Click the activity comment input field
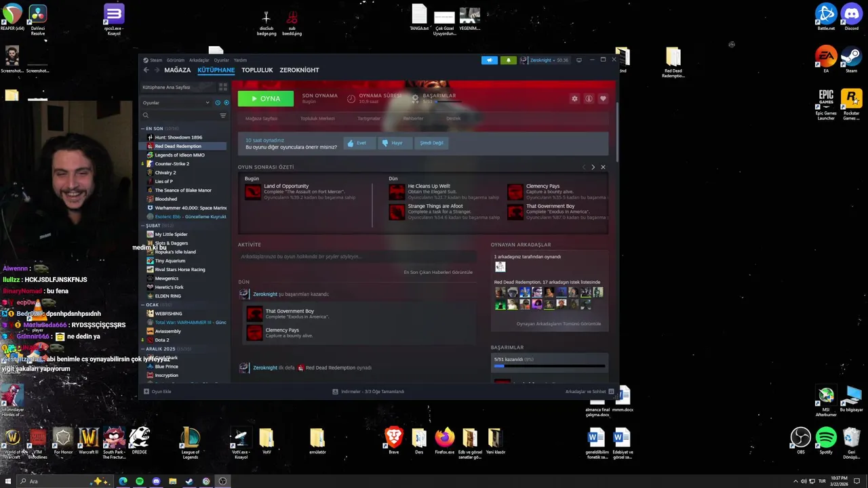 tap(357, 257)
